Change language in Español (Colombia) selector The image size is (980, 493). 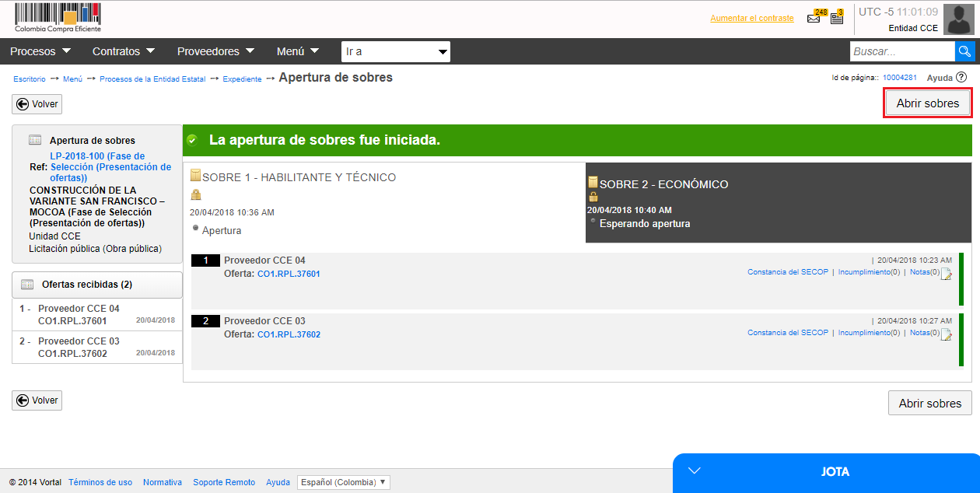coord(343,482)
